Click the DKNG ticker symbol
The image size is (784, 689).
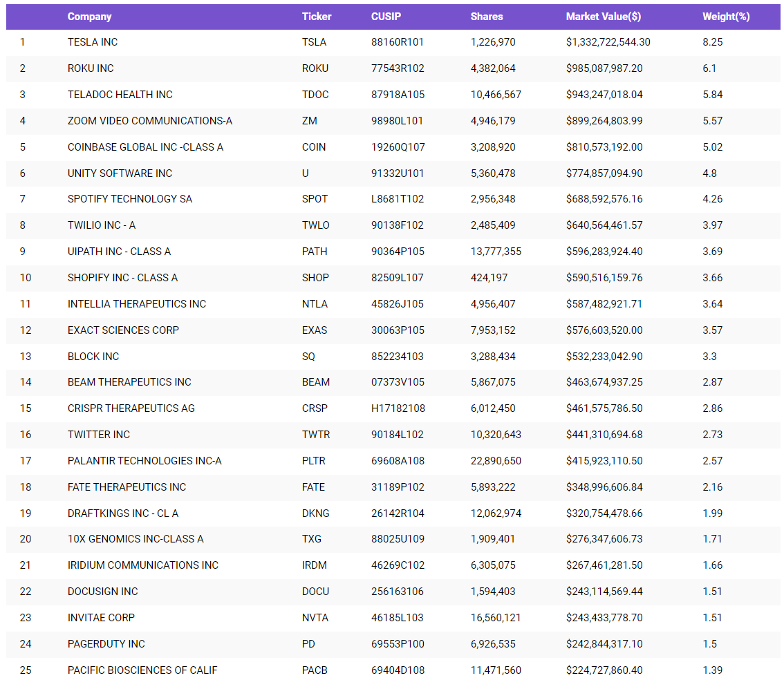pos(315,513)
